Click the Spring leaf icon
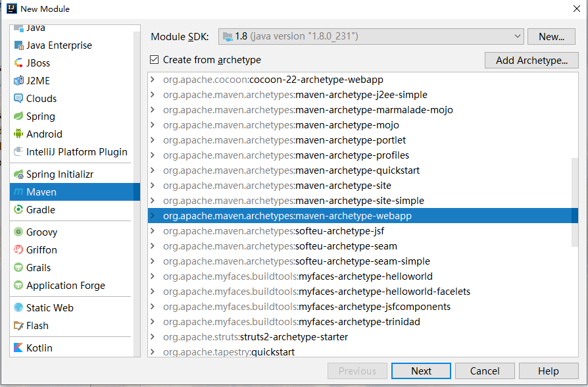This screenshot has width=588, height=387. point(18,116)
